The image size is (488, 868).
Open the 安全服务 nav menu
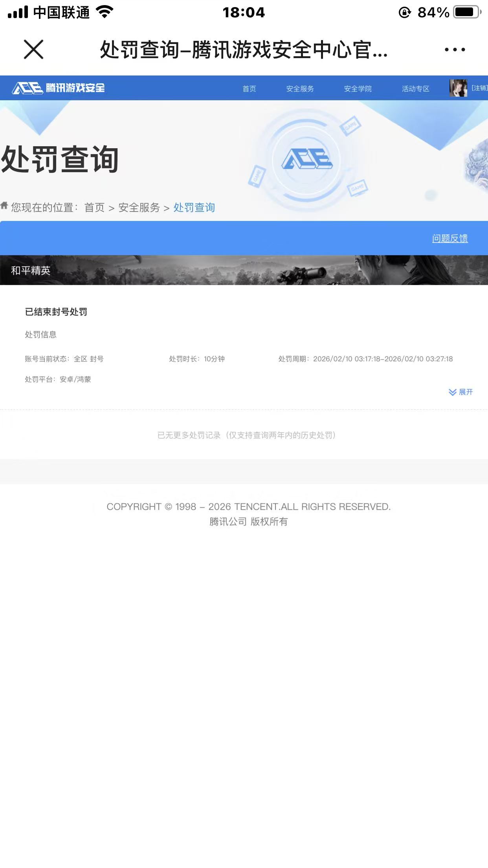coord(300,89)
